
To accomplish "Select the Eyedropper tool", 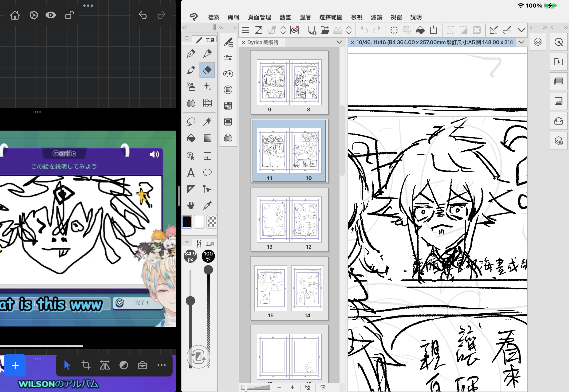I will (x=207, y=205).
